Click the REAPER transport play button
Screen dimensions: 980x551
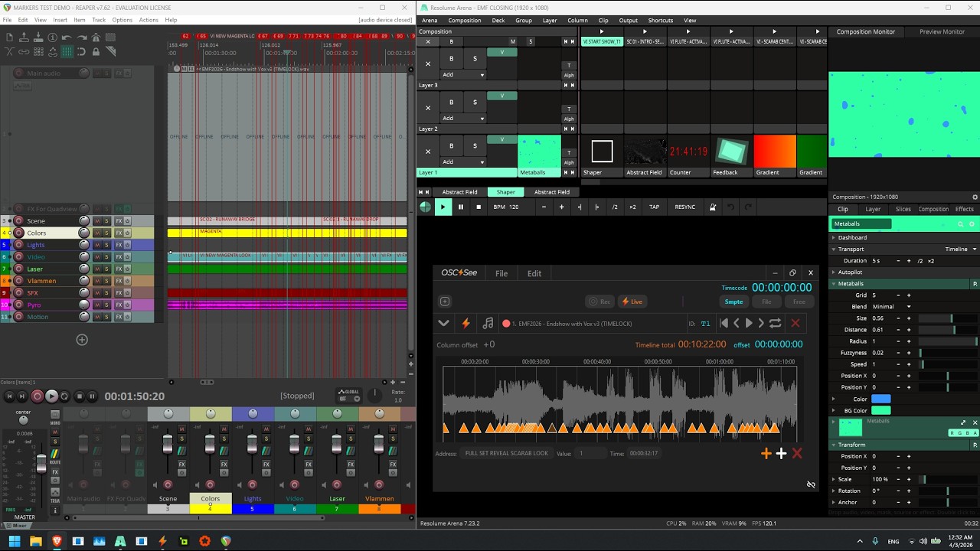[x=51, y=396]
